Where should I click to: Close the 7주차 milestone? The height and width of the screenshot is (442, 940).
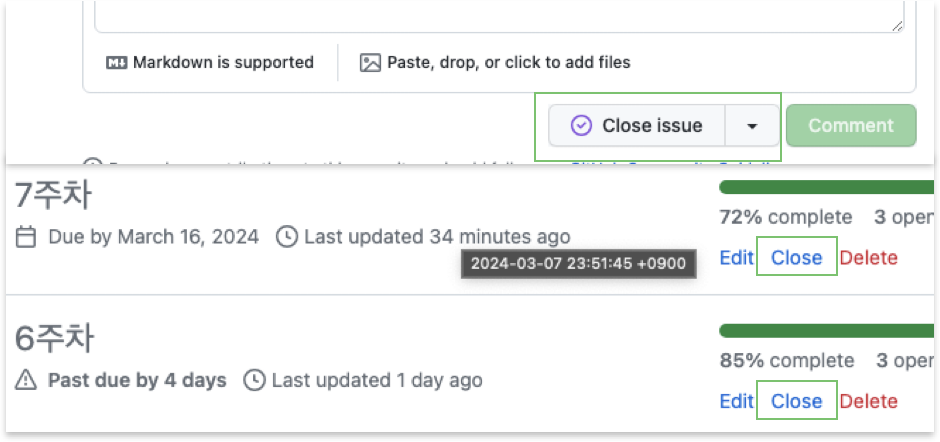coord(796,258)
